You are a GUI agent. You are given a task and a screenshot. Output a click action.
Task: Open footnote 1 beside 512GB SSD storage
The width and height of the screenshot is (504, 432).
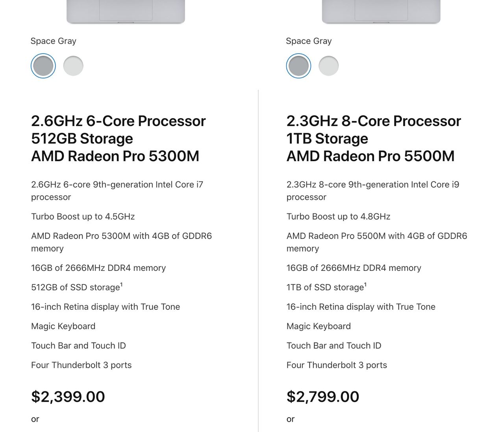click(121, 285)
